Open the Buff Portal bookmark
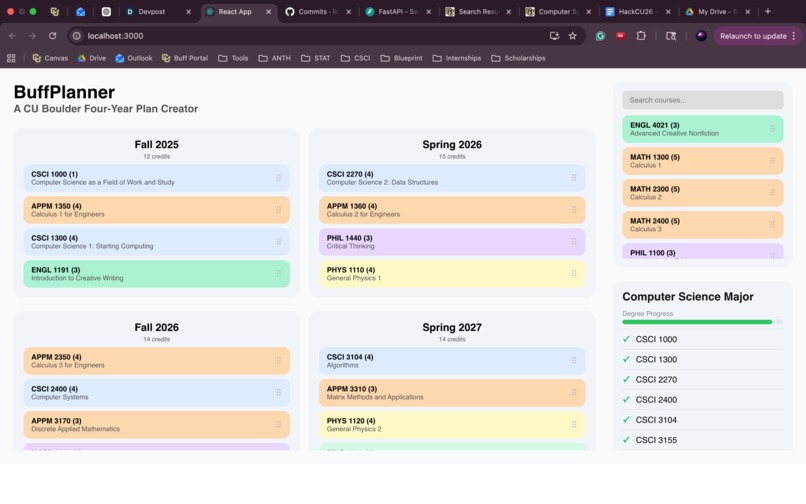The width and height of the screenshot is (806, 504). [185, 58]
